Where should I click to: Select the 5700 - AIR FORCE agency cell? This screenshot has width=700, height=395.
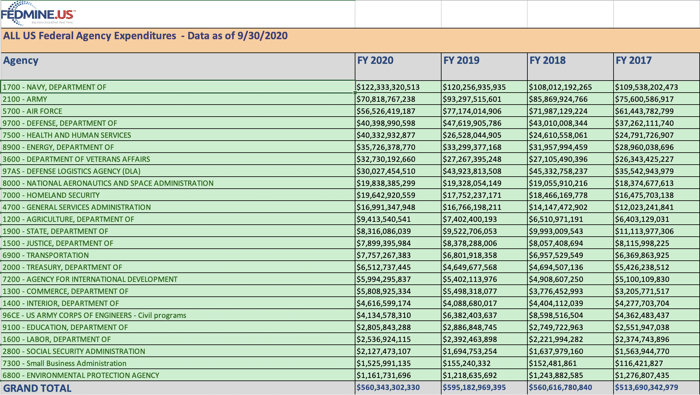(178, 111)
